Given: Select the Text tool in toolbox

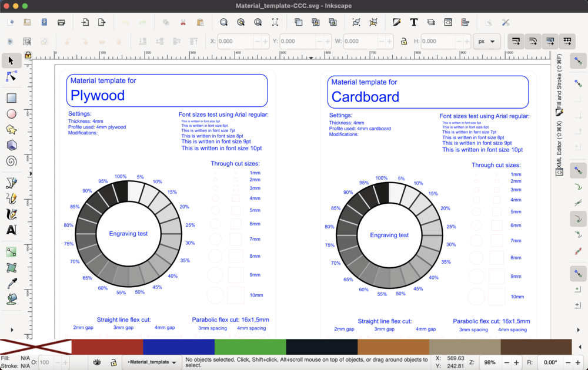Looking at the screenshot, I should click(x=11, y=230).
